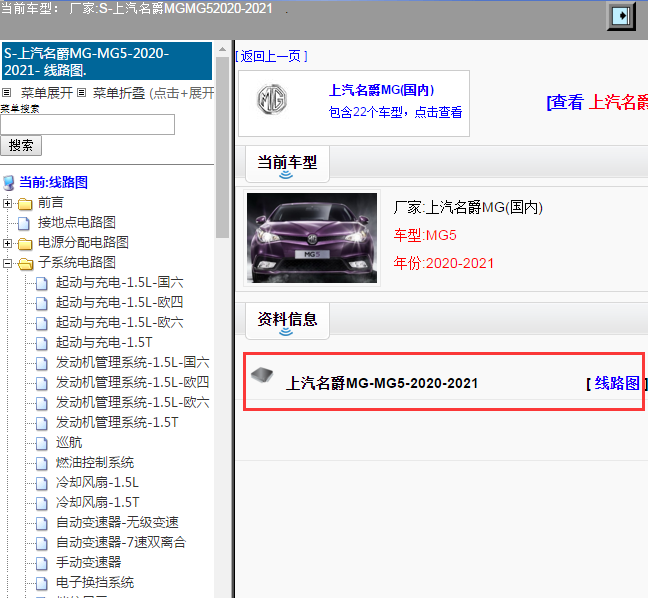648x598 pixels.
Task: Click the folder icon of 前言
Action: (25, 203)
